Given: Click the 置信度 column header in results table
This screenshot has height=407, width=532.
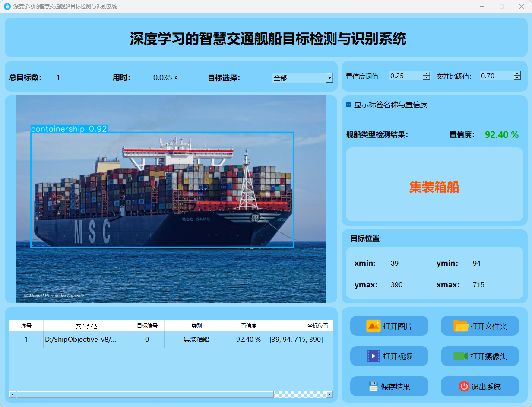Looking at the screenshot, I should click(x=248, y=326).
